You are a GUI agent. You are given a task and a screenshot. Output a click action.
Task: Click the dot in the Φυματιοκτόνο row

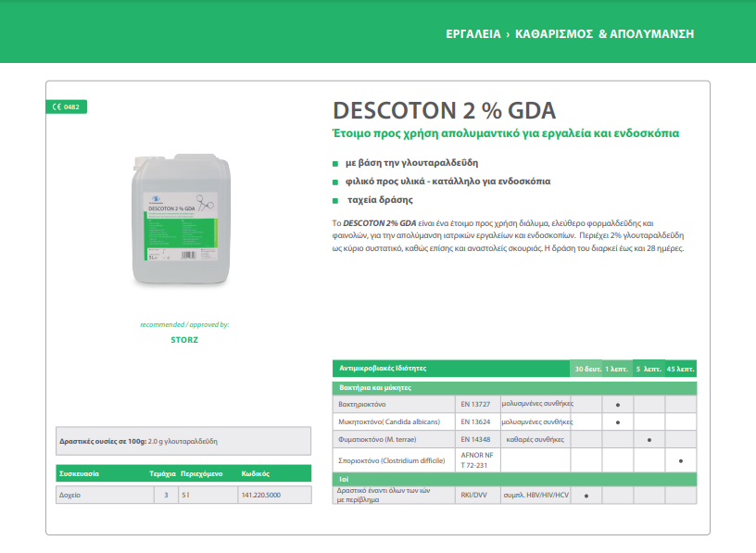[x=649, y=439]
